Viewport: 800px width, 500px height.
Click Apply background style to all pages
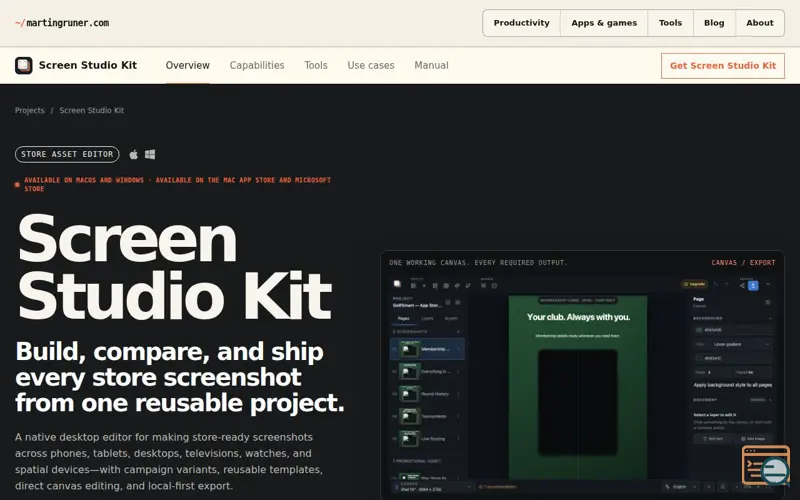coord(733,385)
